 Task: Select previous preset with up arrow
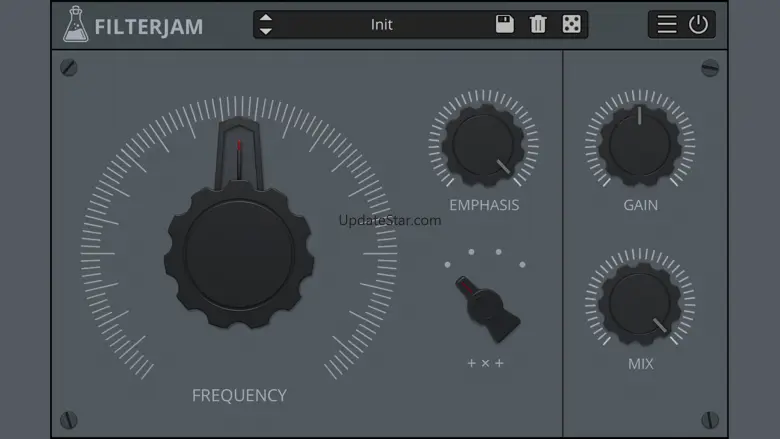tap(266, 18)
